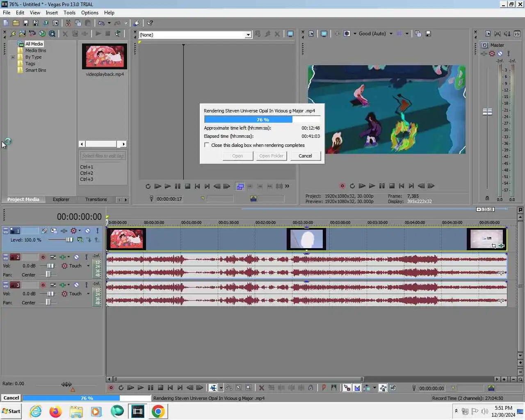This screenshot has height=420, width=525.
Task: Click Stop in the Video Preview window
Action: [392, 186]
